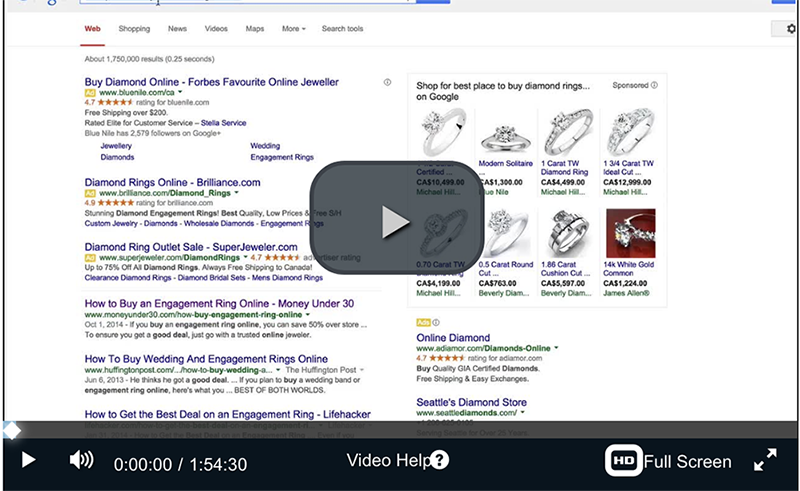Switch to the Shopping tab

[x=134, y=29]
